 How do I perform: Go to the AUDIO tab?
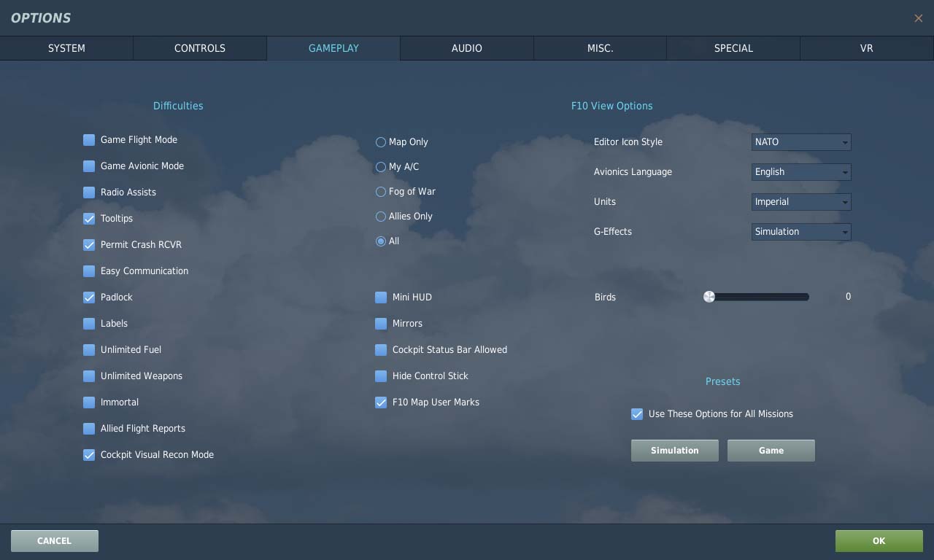467,48
